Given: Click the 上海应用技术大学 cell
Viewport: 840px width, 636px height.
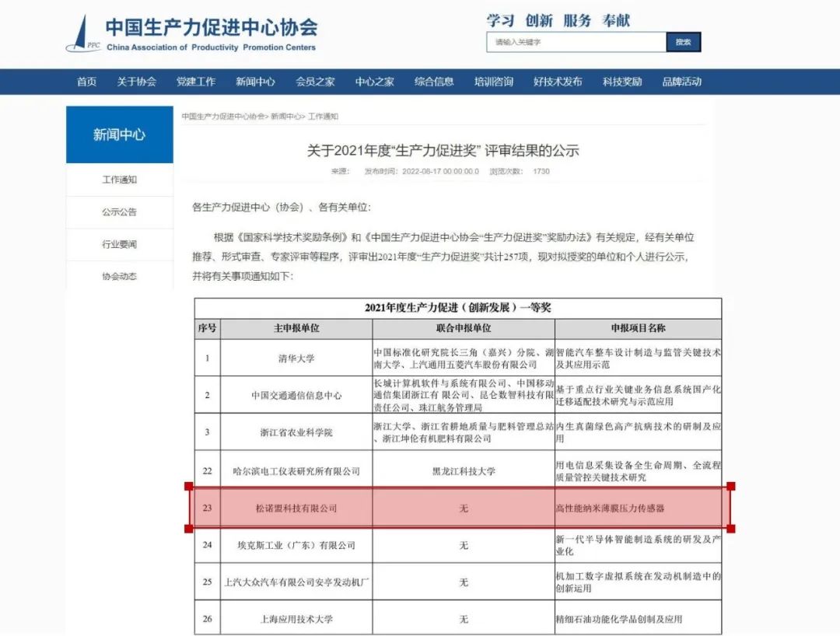Looking at the screenshot, I should tap(296, 619).
